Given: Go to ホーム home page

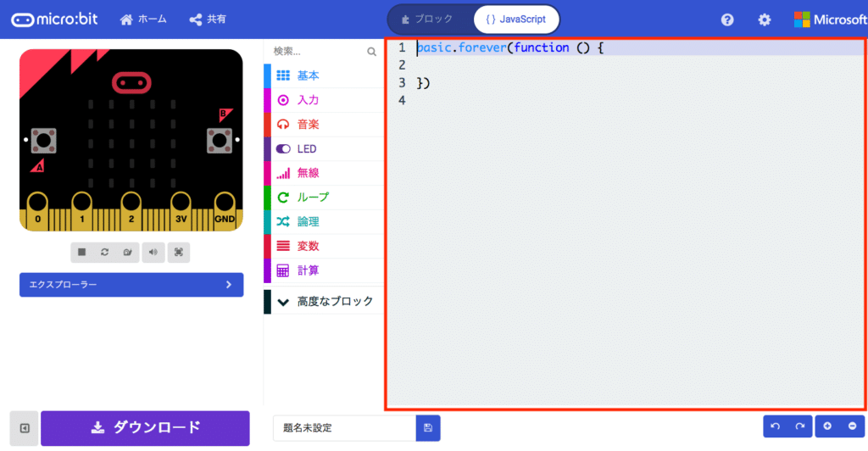Looking at the screenshot, I should (x=142, y=19).
